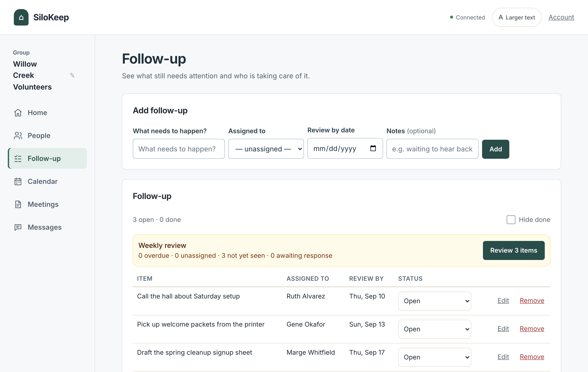Viewport: 588px width, 372px height.
Task: Click the People icon in the sidebar
Action: point(18,136)
